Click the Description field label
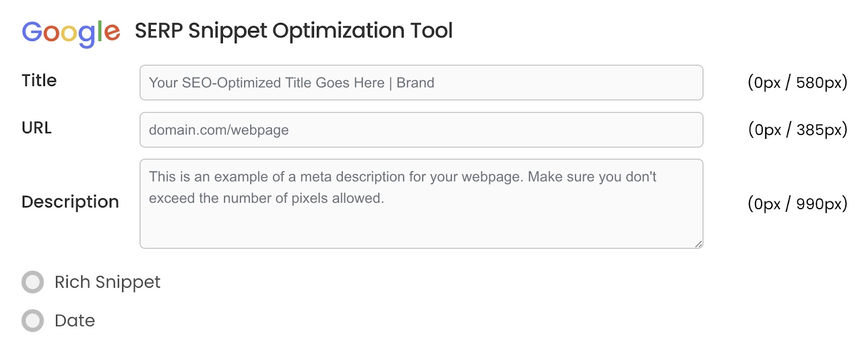868x350 pixels. coord(70,202)
